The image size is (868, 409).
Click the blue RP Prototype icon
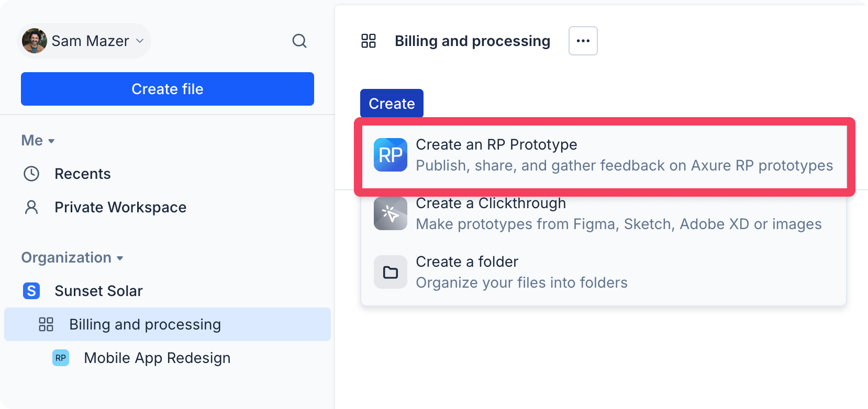click(x=391, y=155)
